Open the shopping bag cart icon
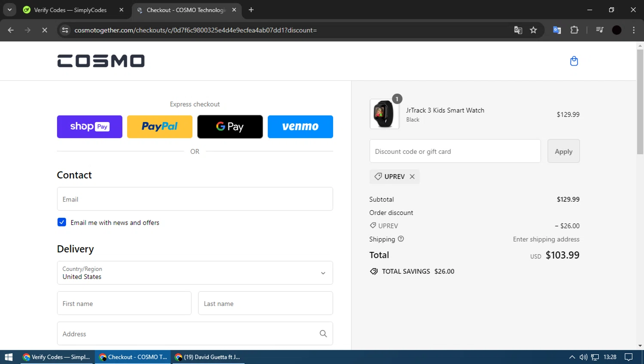Screen dimensions: 644x364 tap(574, 61)
